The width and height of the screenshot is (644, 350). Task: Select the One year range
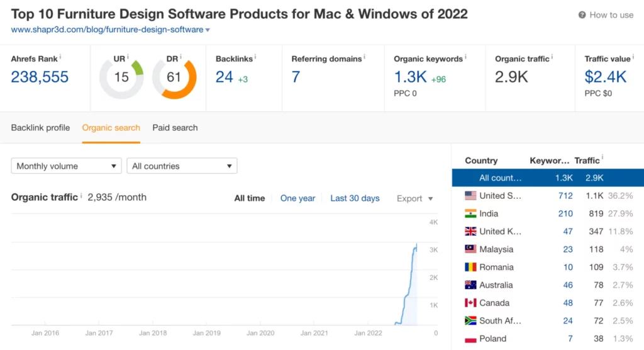pos(297,198)
